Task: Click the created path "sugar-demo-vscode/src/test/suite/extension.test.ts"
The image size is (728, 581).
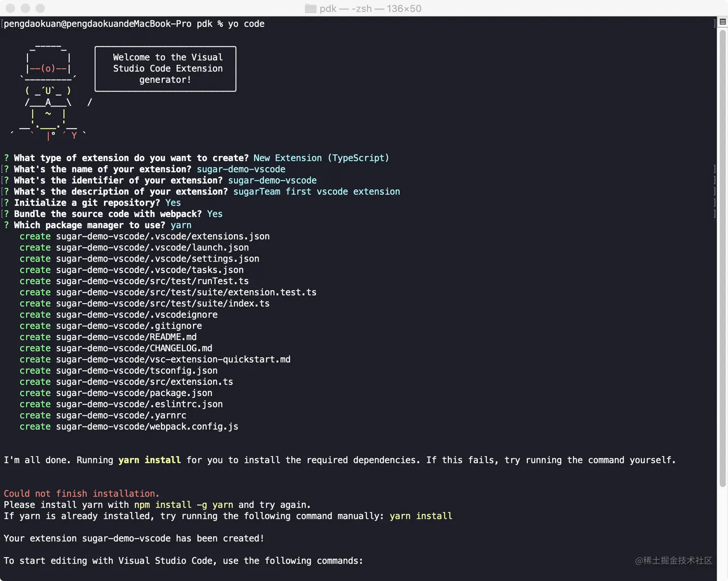Action: [x=186, y=292]
